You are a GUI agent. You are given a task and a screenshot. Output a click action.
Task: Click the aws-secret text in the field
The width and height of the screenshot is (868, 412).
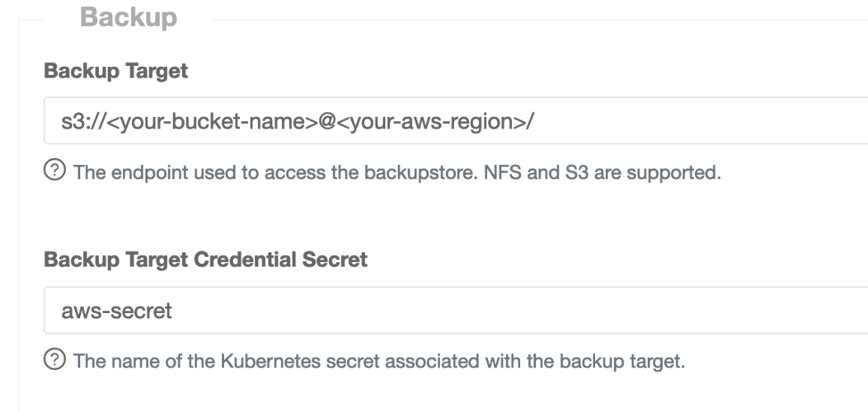point(116,311)
